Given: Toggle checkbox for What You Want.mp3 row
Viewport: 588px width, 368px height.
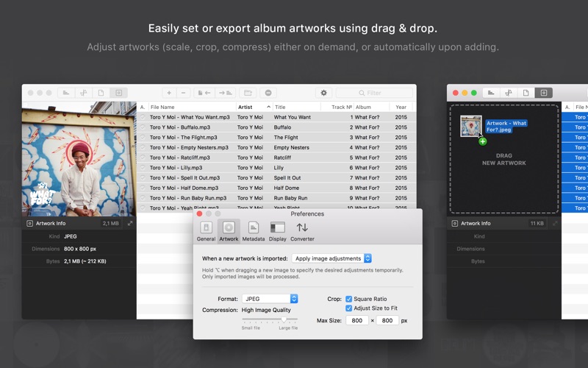Looking at the screenshot, I should 143,117.
